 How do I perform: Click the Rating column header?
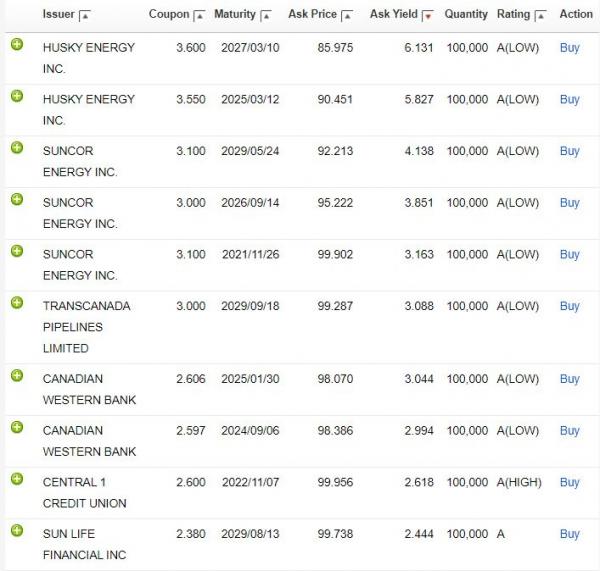(513, 14)
